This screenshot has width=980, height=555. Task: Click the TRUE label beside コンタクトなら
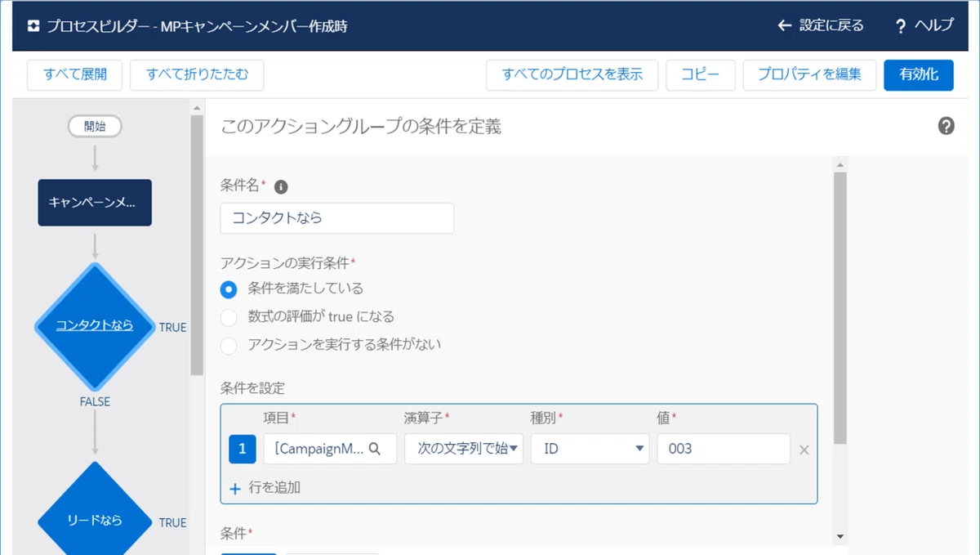pos(172,327)
